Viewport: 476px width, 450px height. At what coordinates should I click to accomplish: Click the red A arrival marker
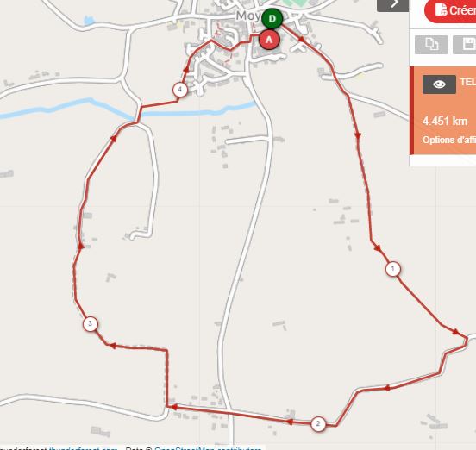coord(269,40)
